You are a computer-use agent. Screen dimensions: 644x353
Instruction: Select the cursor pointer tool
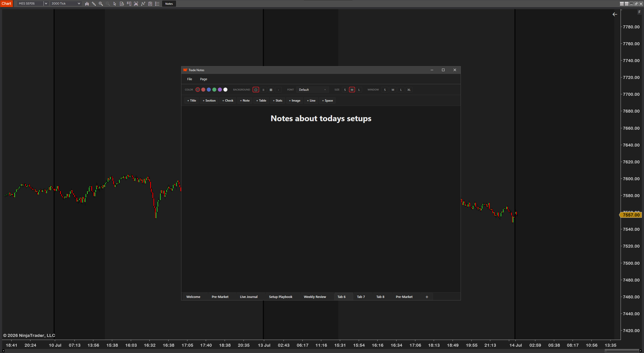pyautogui.click(x=115, y=4)
